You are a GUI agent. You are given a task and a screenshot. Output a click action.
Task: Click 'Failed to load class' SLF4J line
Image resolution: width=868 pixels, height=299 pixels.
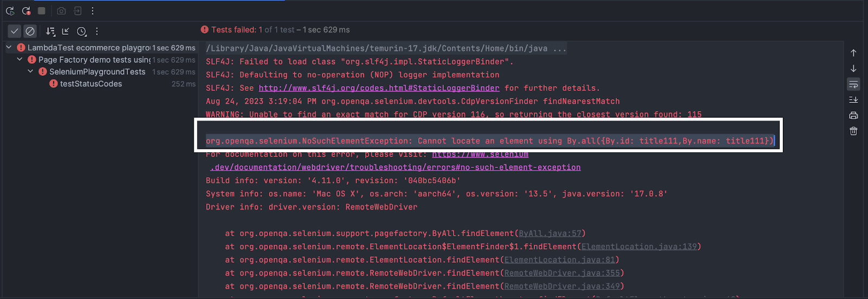tap(359, 62)
